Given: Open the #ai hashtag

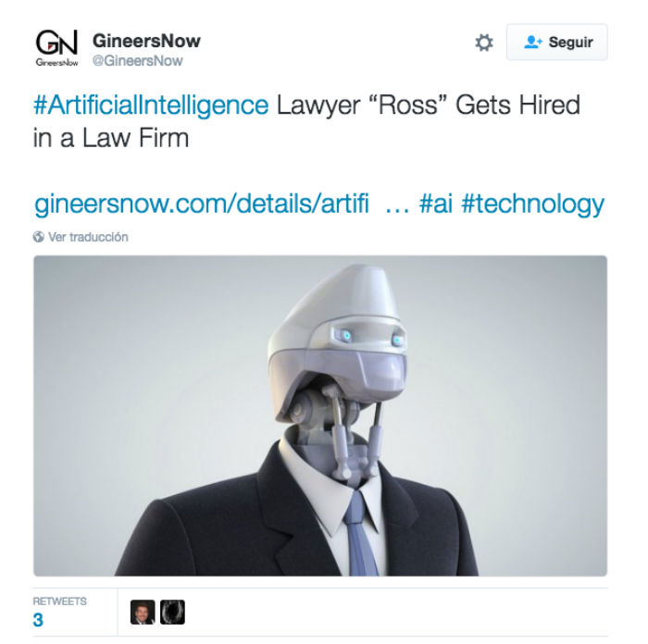Looking at the screenshot, I should click(x=436, y=204).
